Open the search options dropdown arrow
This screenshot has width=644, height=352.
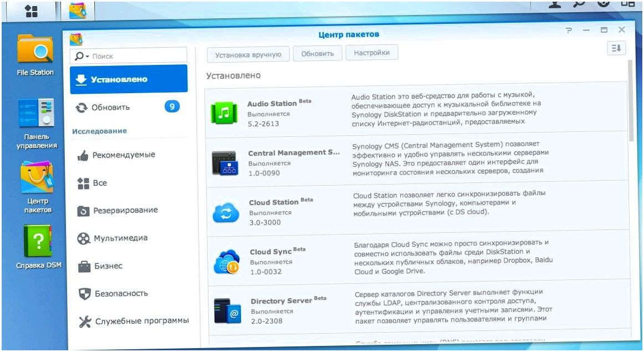[88, 57]
